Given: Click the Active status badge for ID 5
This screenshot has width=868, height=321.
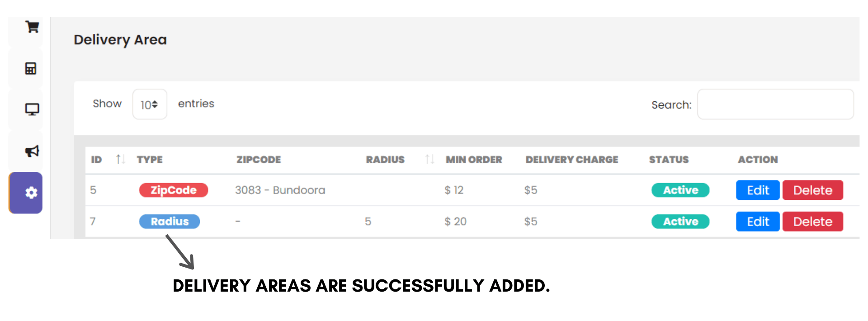Looking at the screenshot, I should click(x=680, y=190).
